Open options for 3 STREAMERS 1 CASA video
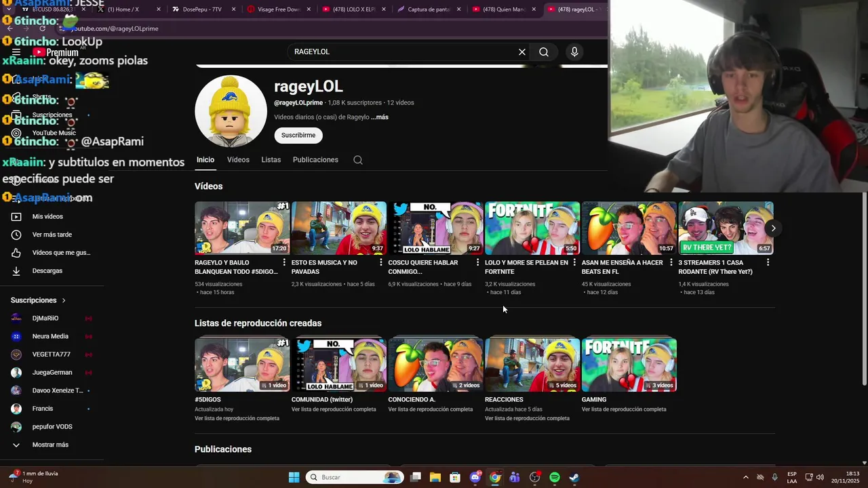 [768, 262]
